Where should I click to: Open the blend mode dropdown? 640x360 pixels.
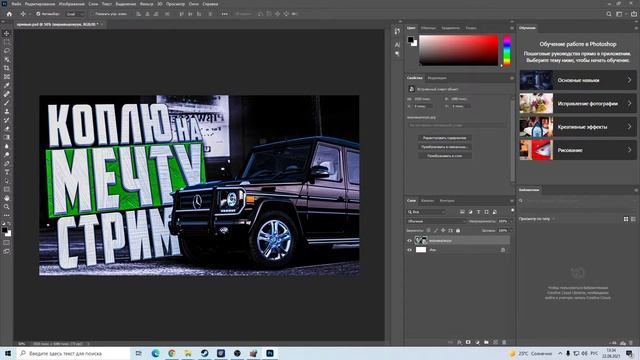[x=436, y=221]
